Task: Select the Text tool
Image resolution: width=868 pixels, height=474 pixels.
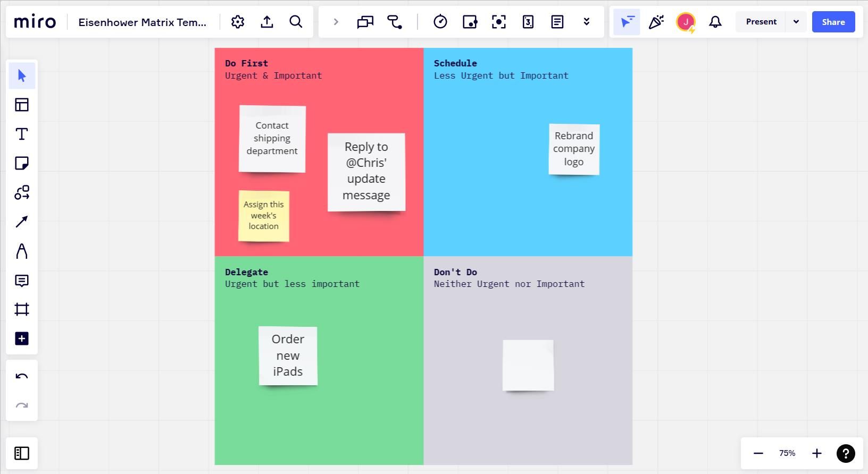Action: click(x=22, y=134)
